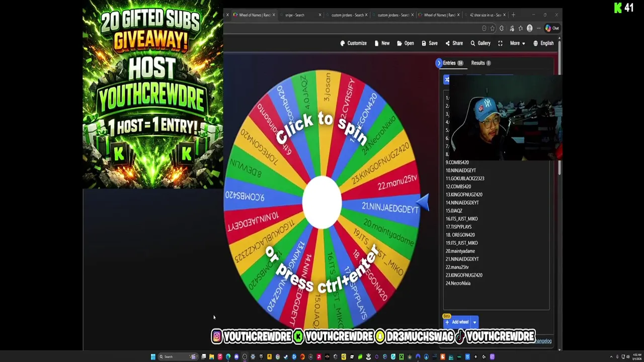Show hidden system tray icons
This screenshot has width=644, height=362.
pyautogui.click(x=611, y=357)
